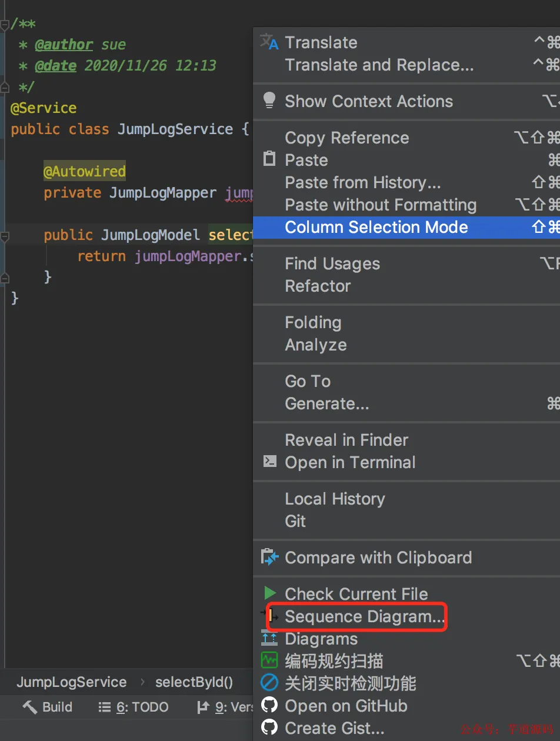Click the Build hammer icon
Viewport: 560px width, 741px height.
tap(29, 707)
